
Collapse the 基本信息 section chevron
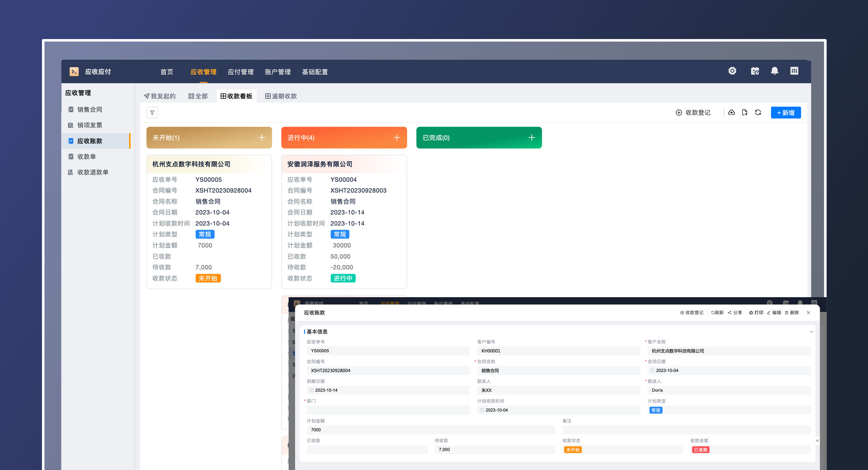click(811, 332)
